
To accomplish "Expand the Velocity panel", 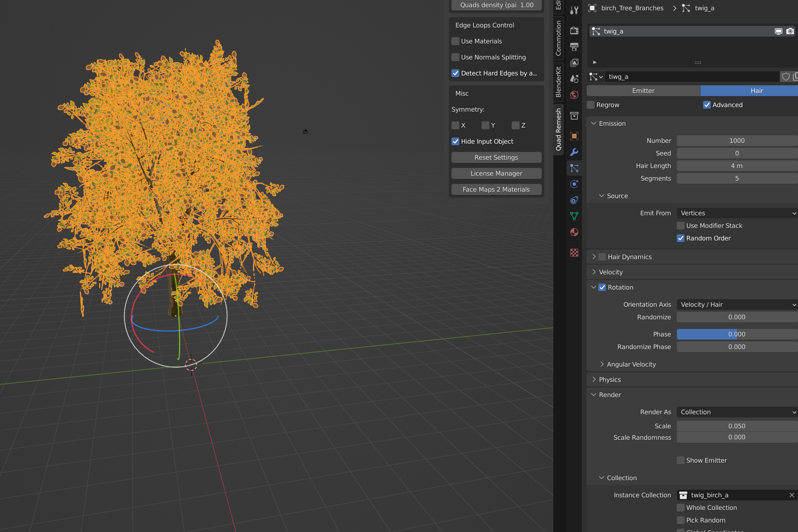I will (611, 272).
